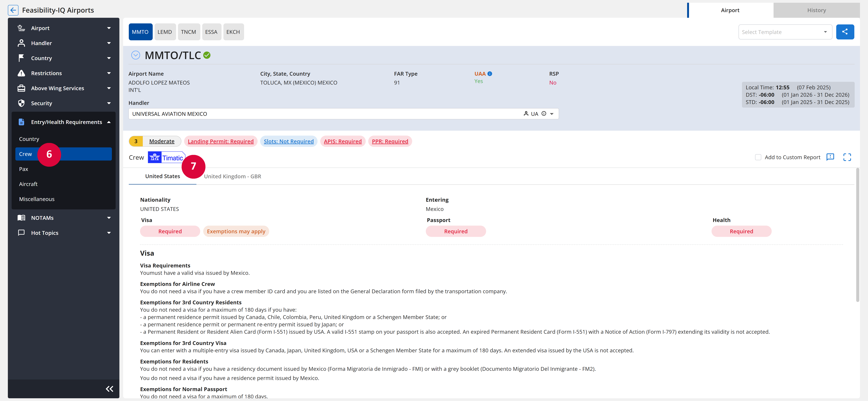Collapse the MMTO/TLC header chevron
Screen dimensions: 868x401
(135, 55)
